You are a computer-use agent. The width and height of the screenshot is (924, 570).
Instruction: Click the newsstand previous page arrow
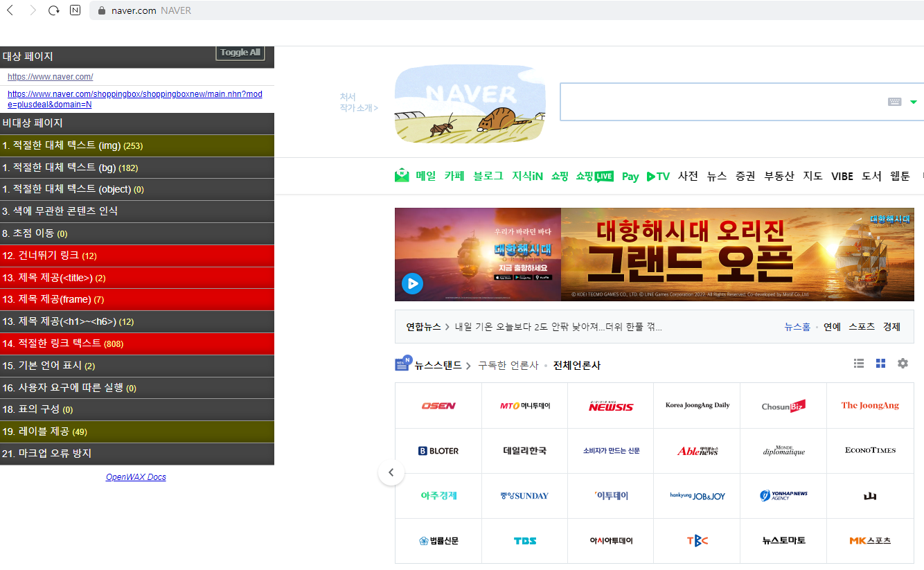(x=391, y=472)
